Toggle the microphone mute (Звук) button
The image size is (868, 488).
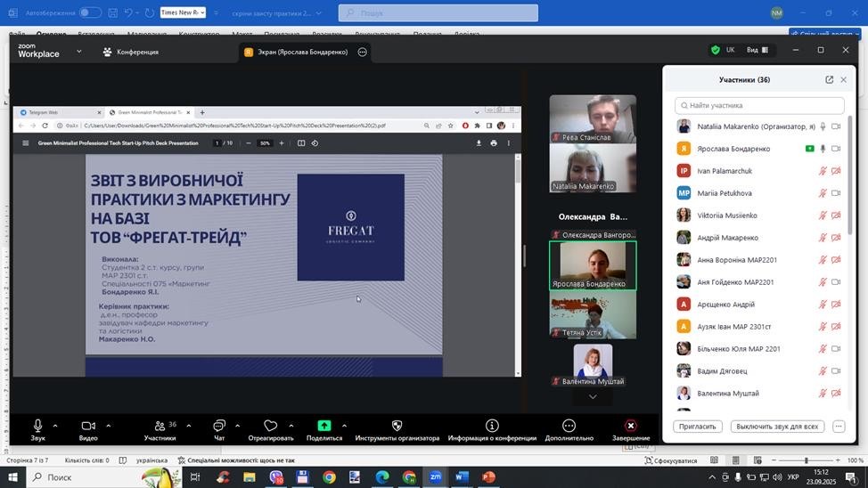[x=37, y=426]
